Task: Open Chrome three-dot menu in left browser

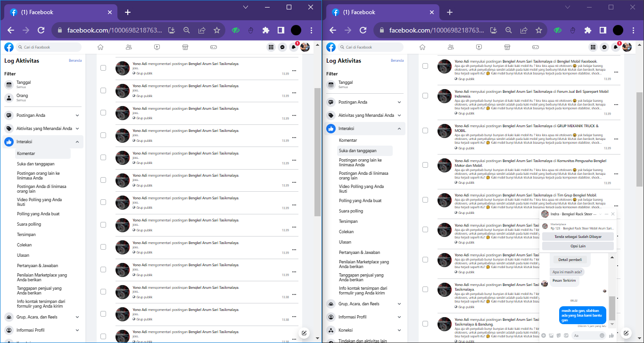Action: [311, 30]
